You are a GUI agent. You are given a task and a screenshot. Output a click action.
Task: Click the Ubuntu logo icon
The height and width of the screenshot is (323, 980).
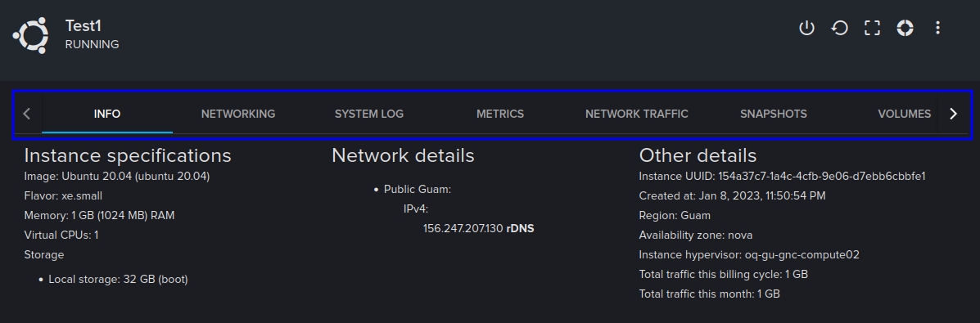[x=30, y=35]
